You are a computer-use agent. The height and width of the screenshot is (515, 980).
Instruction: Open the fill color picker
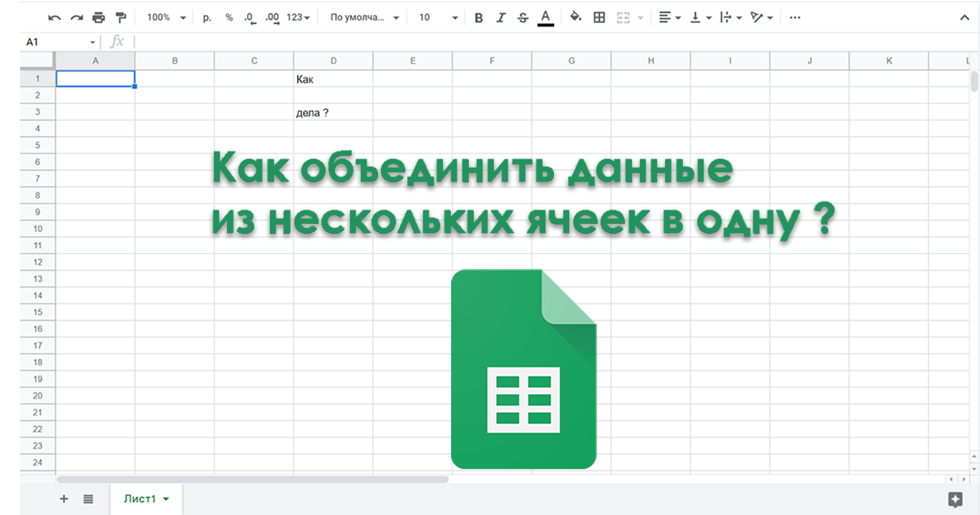point(576,17)
